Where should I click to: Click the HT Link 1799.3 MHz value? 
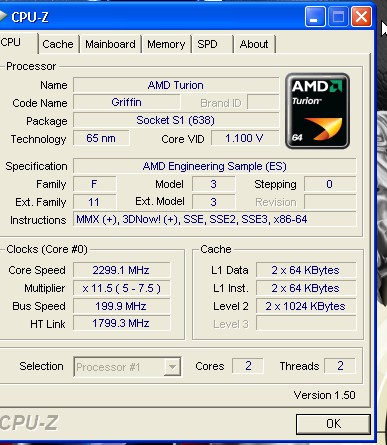click(x=121, y=323)
